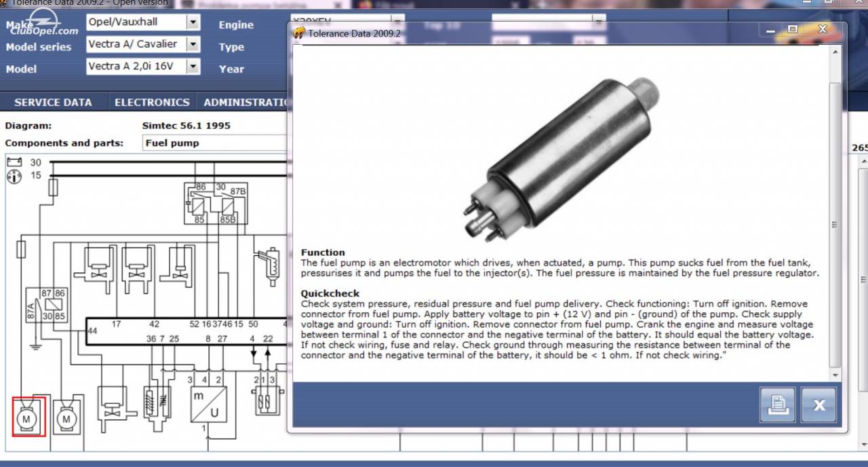Click the popup vertical scrollbar thumb

pos(835,225)
